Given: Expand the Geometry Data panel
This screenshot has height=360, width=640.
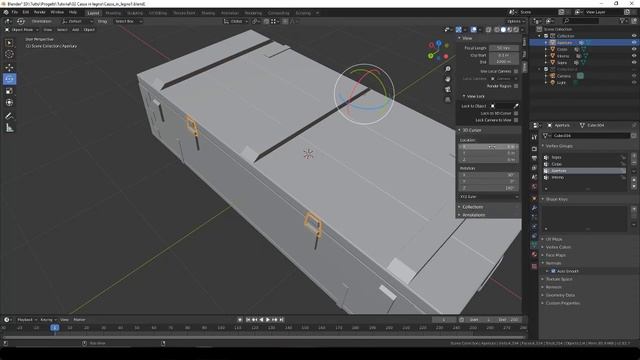Looking at the screenshot, I should [x=560, y=295].
